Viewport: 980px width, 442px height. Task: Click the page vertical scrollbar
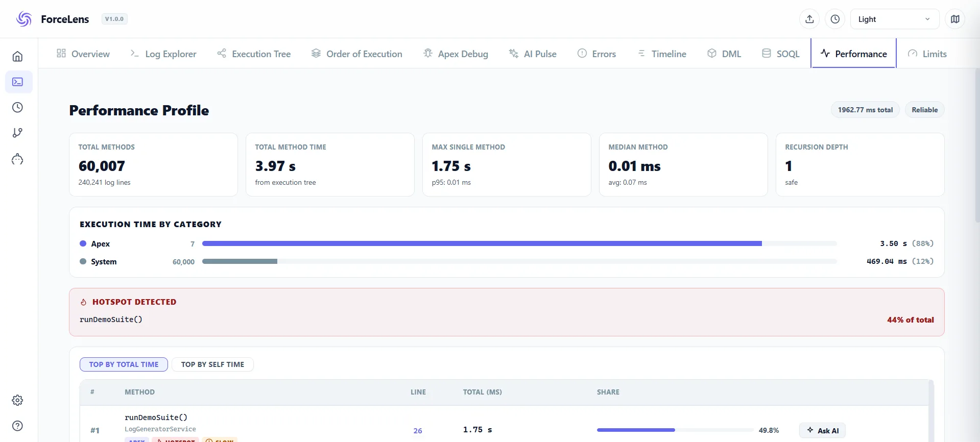(977, 145)
